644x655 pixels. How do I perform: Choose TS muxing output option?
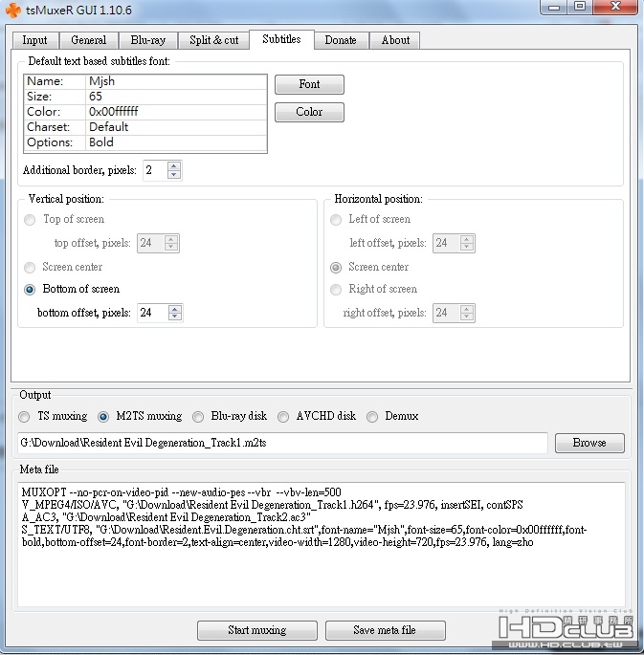click(x=24, y=417)
